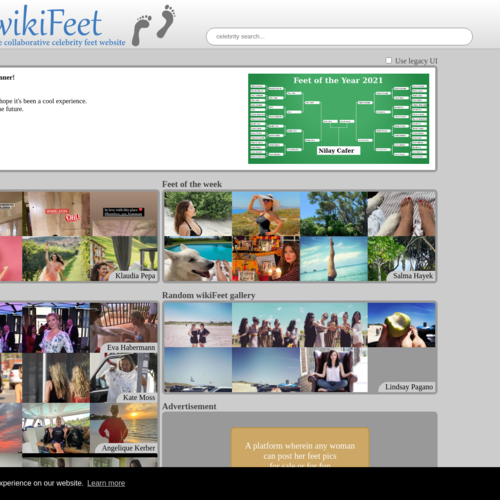Enable the Use legacy UI checkbox
Viewport: 500px width, 500px height.
(x=388, y=61)
